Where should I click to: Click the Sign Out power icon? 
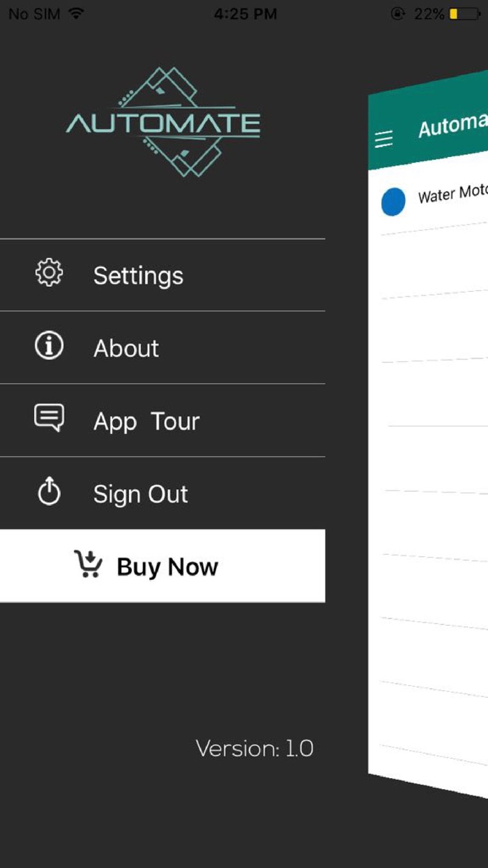pyautogui.click(x=48, y=491)
